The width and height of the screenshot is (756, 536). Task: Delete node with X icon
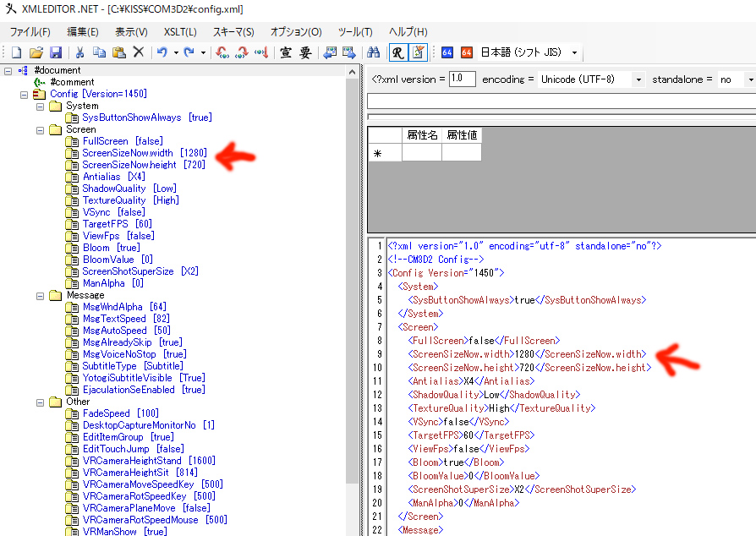139,52
